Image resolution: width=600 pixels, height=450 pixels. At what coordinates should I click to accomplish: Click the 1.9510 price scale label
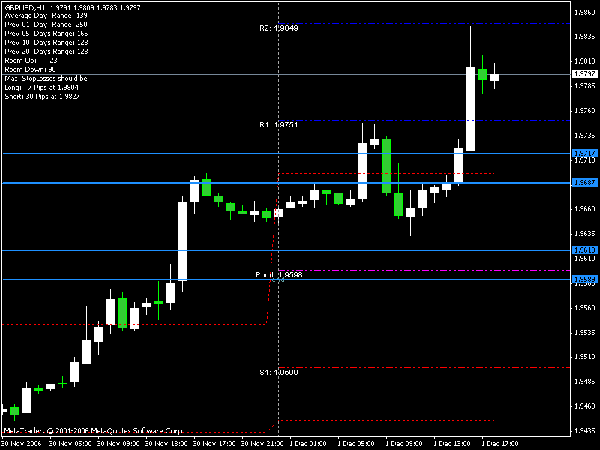click(585, 357)
